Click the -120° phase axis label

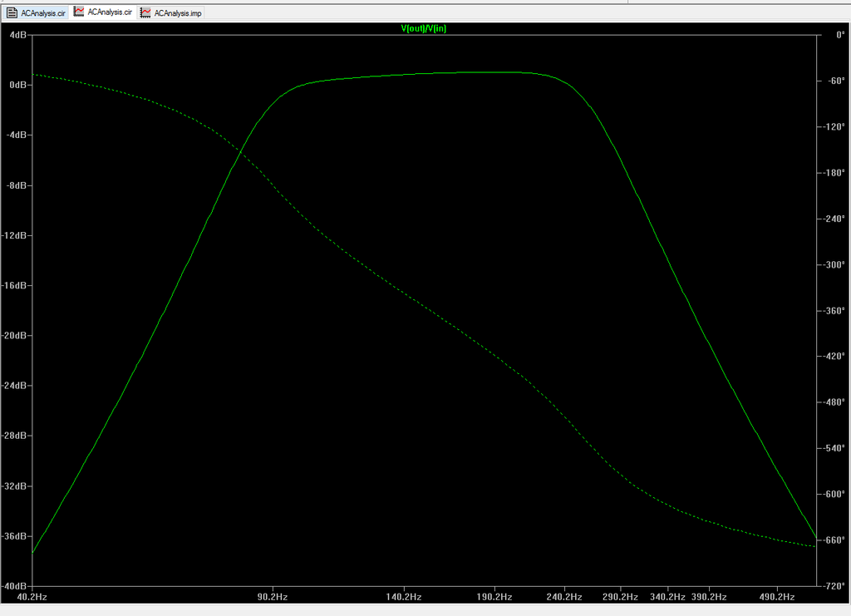coord(834,126)
